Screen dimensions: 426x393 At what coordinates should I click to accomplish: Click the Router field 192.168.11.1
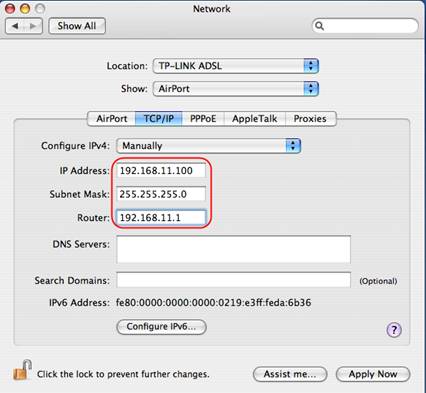click(x=161, y=218)
